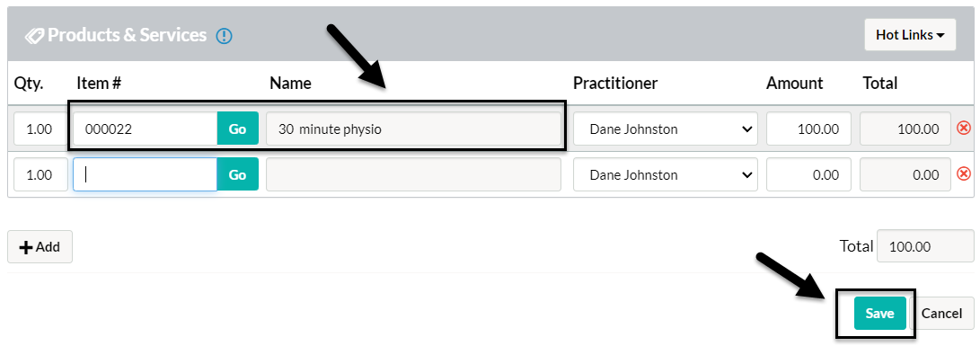Click the Name field reading 30 minute physio
The image size is (980, 346).
(x=413, y=129)
